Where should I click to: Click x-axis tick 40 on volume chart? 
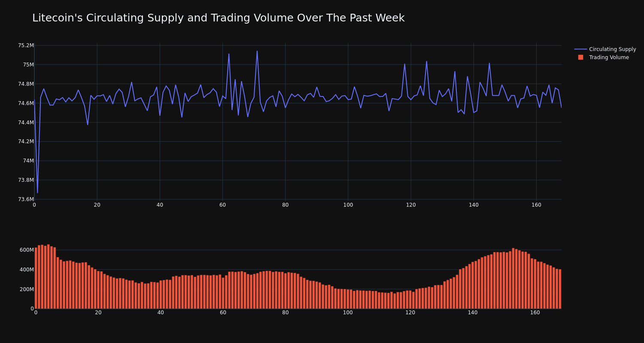[161, 313]
